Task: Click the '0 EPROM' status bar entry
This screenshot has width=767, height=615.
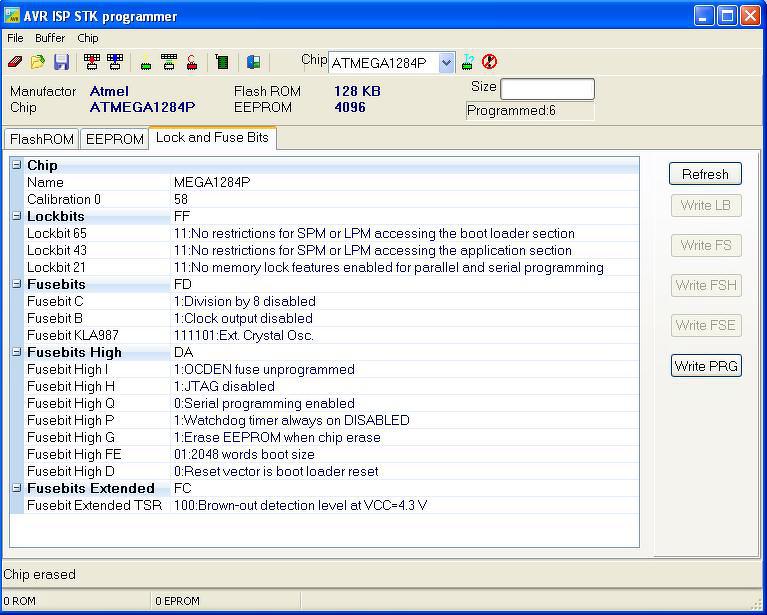Action: (x=177, y=601)
